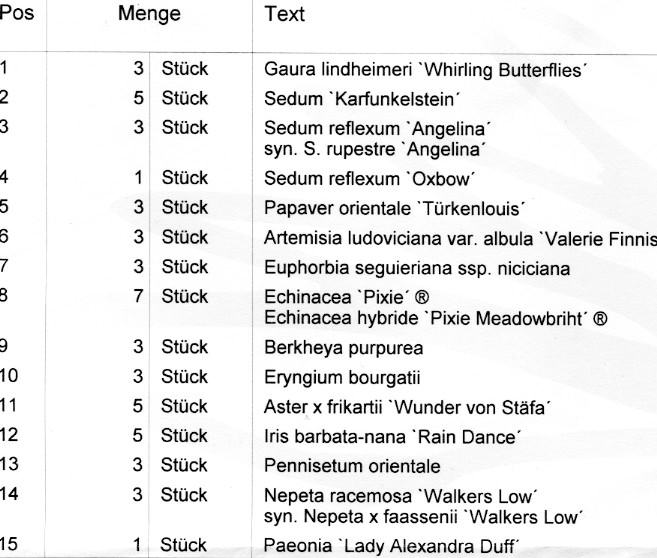Select Nepeta racemosa 'Walkers Low' entry
The image size is (657, 558).
[x=401, y=496]
